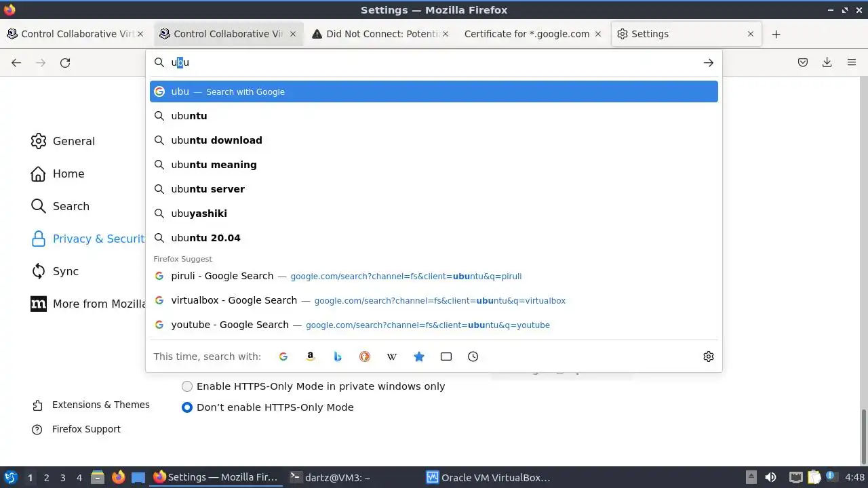Click the page vertical scrollbar
This screenshot has height=488, width=868.
click(864, 436)
